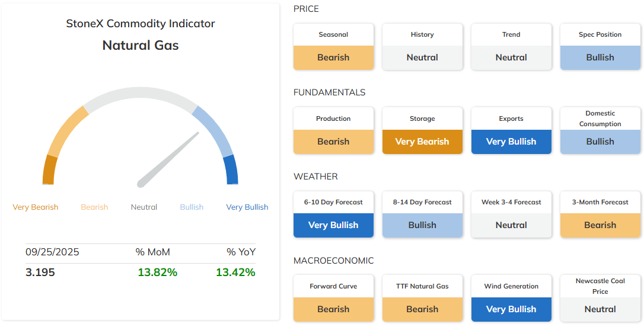This screenshot has height=327, width=644.
Task: Select the Week 3-4 Forecast card
Action: coord(511,214)
